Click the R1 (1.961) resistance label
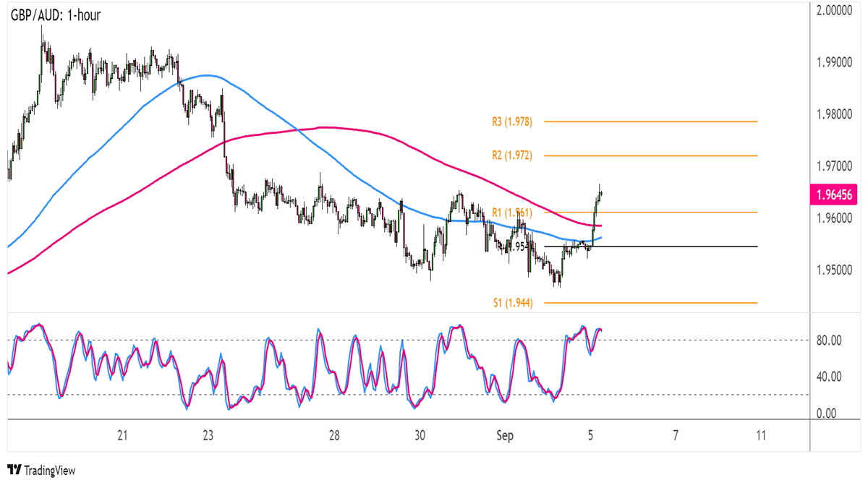Image resolution: width=868 pixels, height=488 pixels. click(x=511, y=213)
